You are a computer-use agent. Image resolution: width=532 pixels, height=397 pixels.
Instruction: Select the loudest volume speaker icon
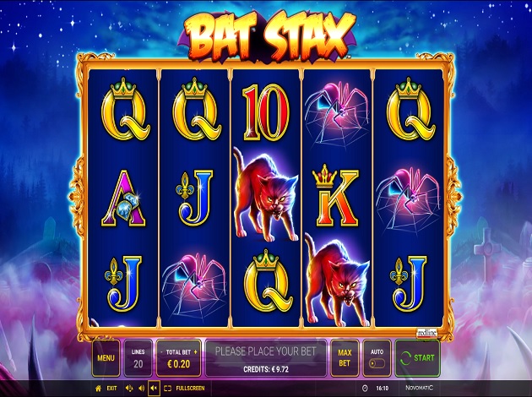[129, 389]
